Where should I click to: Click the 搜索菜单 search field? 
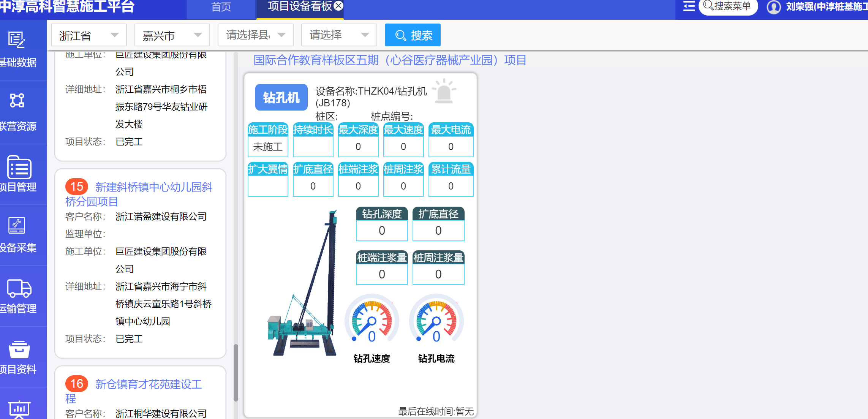coord(728,6)
